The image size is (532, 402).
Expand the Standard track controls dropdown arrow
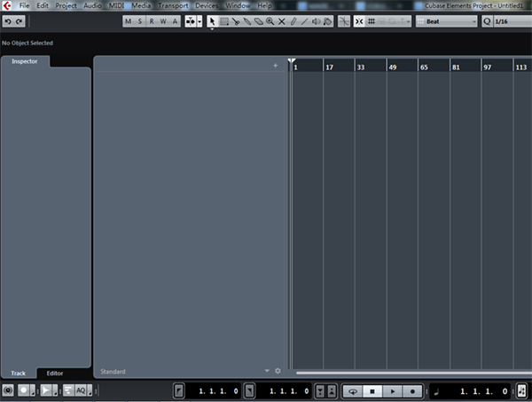tap(266, 371)
